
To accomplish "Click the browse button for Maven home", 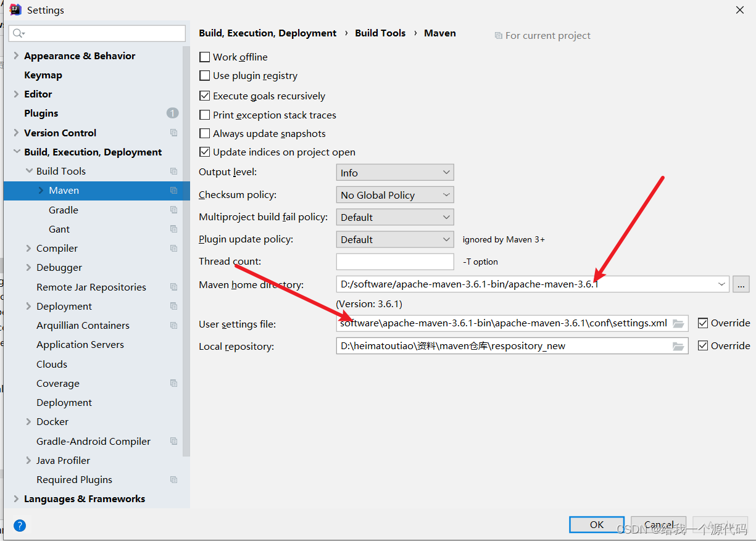I will coord(741,284).
